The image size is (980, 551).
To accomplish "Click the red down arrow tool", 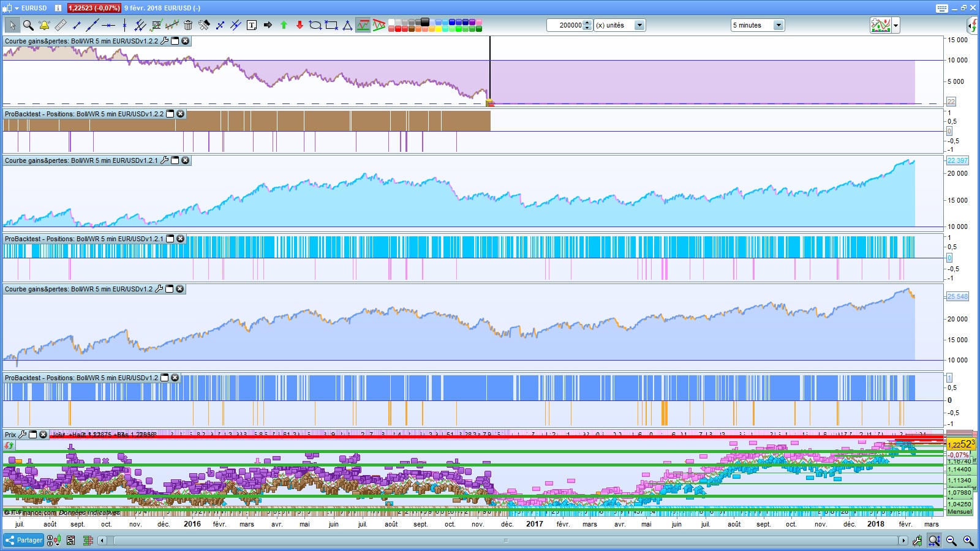I will click(x=300, y=25).
